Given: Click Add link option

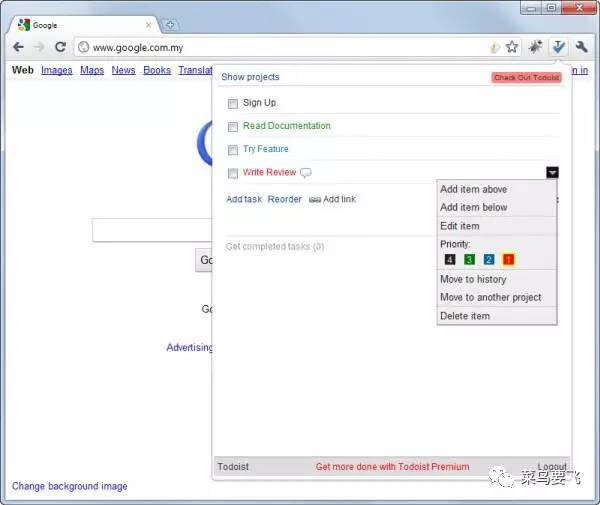Looking at the screenshot, I should tap(332, 199).
